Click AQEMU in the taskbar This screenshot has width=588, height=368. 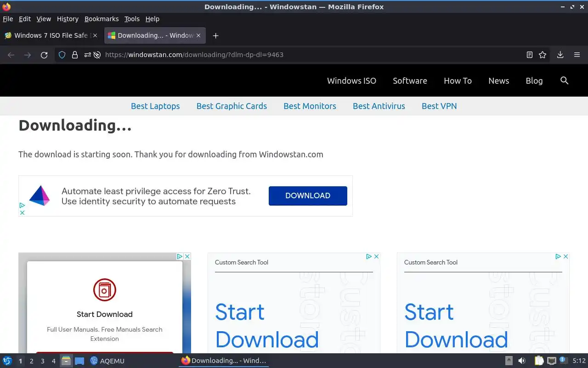(107, 361)
